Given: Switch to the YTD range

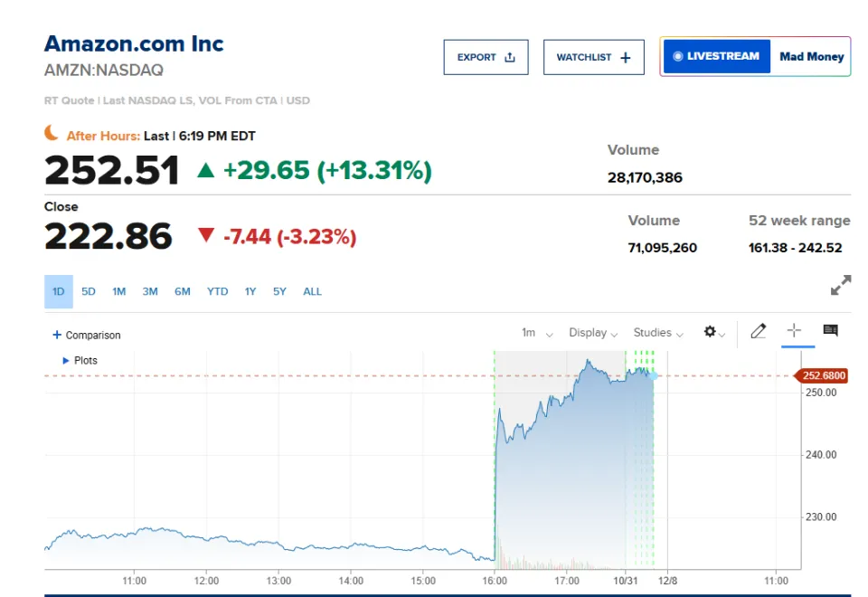Looking at the screenshot, I should [x=217, y=291].
